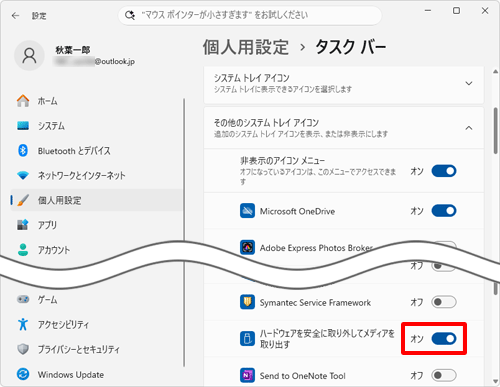Image resolution: width=500 pixels, height=387 pixels.
Task: Open the ホーム home icon
Action: tap(23, 101)
